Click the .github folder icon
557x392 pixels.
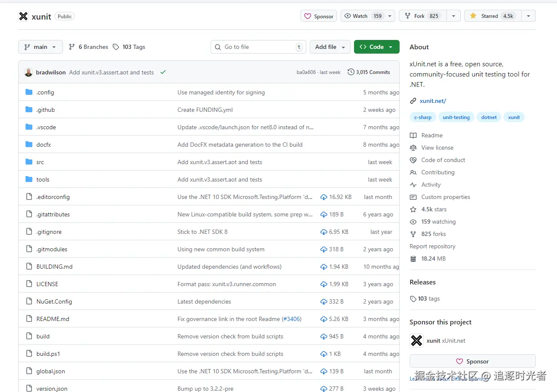tap(29, 110)
